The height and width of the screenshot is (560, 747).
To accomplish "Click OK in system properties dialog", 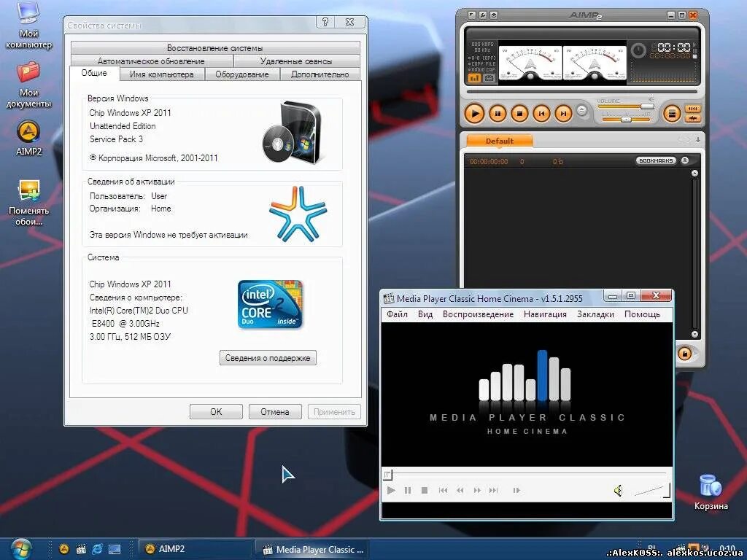I will pyautogui.click(x=216, y=411).
